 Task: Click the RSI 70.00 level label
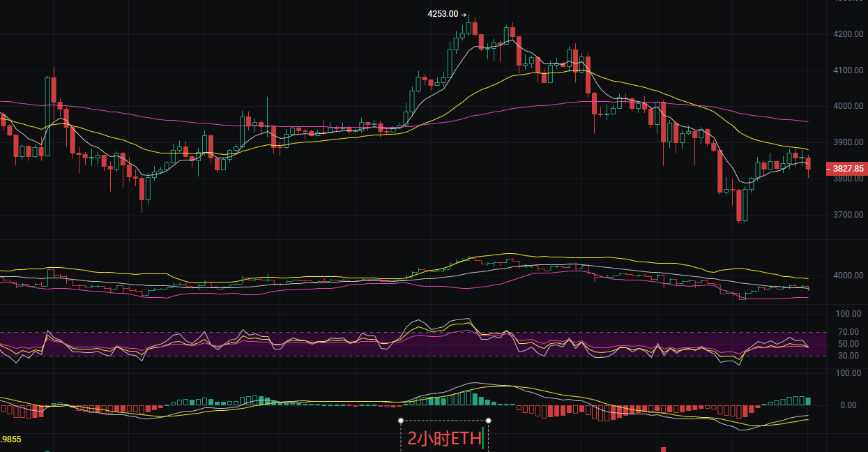[x=848, y=332]
